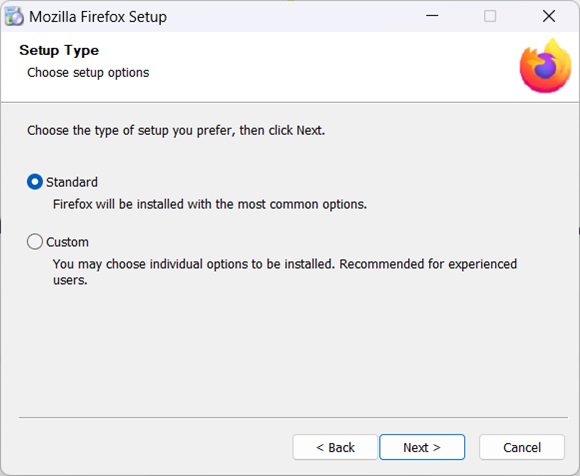Viewport: 580px width, 476px height.
Task: Click the disabled maximize button
Action: [490, 16]
